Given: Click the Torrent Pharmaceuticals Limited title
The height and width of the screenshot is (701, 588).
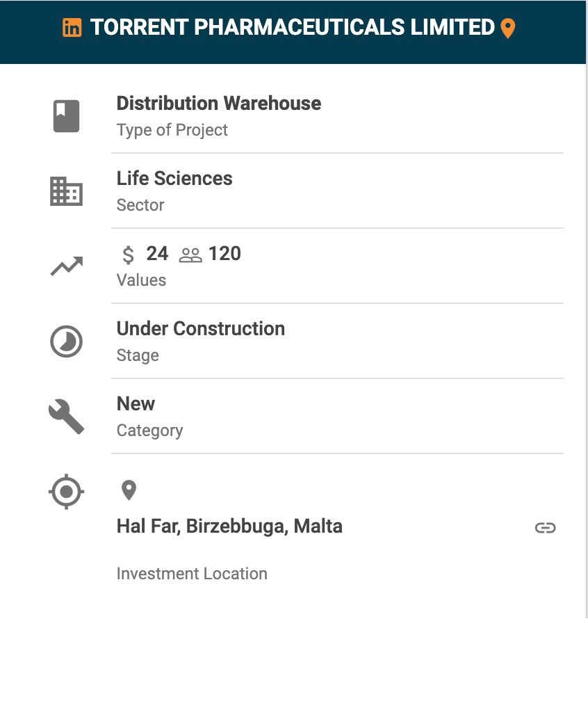Looking at the screenshot, I should pos(292,28).
